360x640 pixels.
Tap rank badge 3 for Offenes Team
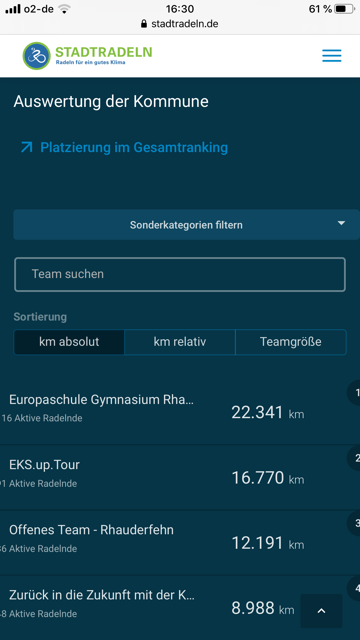354,523
